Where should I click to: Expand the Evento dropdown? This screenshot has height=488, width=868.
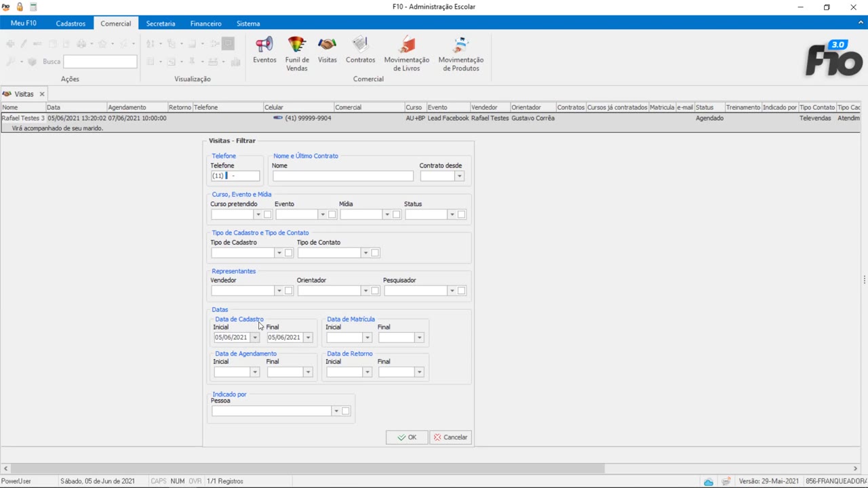(x=322, y=215)
